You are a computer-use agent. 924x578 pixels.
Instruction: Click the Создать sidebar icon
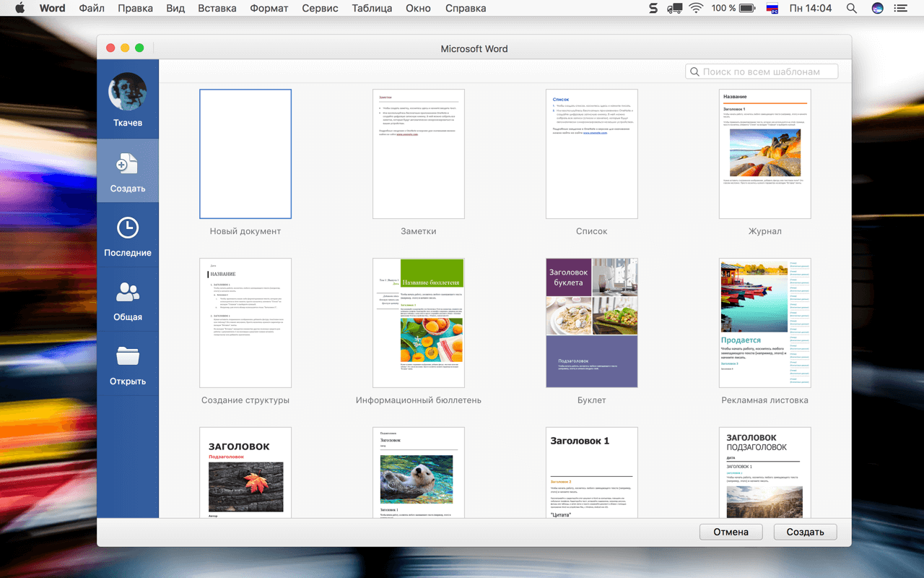(x=128, y=165)
